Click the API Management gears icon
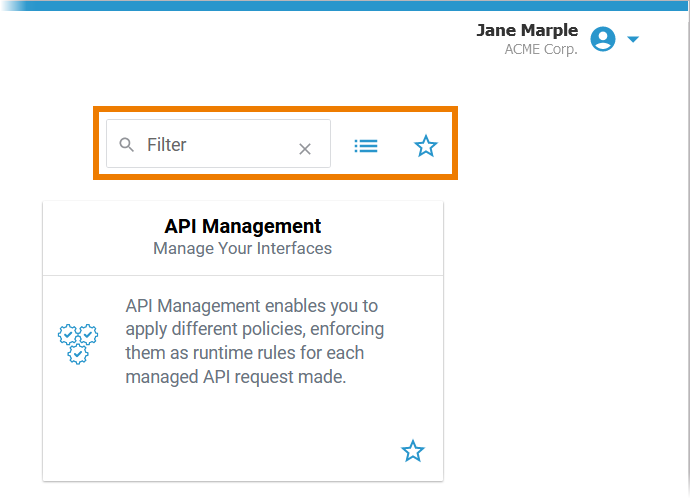The height and width of the screenshot is (499, 690). click(x=78, y=343)
